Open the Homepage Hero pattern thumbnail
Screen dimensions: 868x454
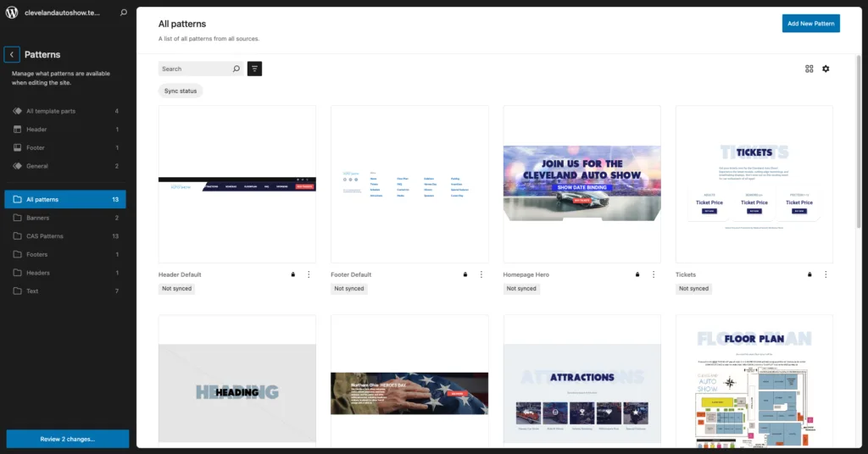coord(581,184)
